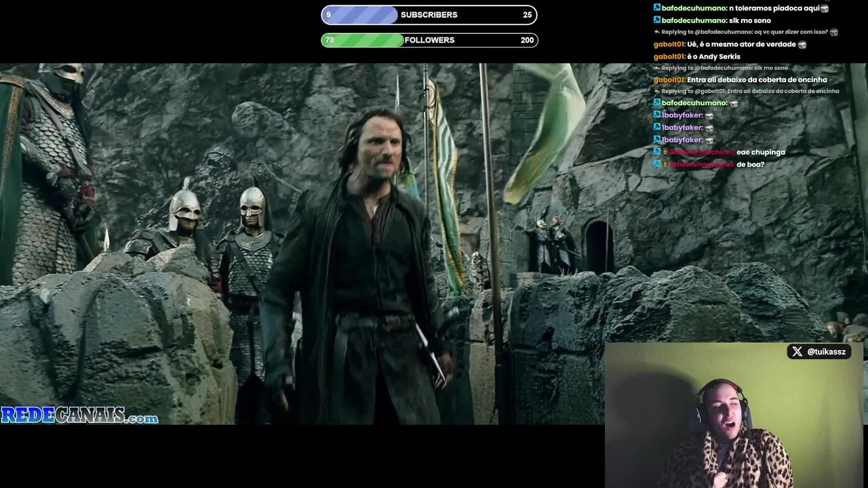
Task: Click moderator badge on 'n toleramos piadoca aqui' message
Action: click(657, 8)
